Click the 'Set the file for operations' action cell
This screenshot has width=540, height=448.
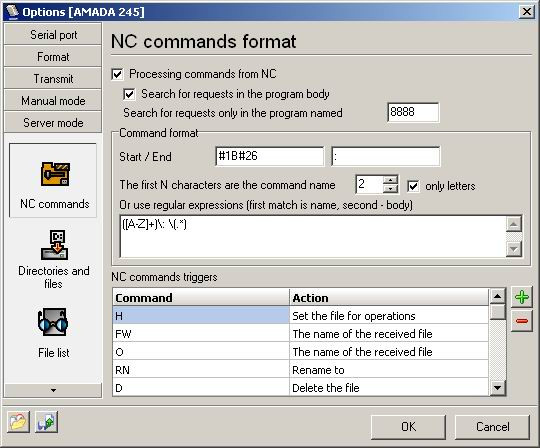click(x=389, y=315)
